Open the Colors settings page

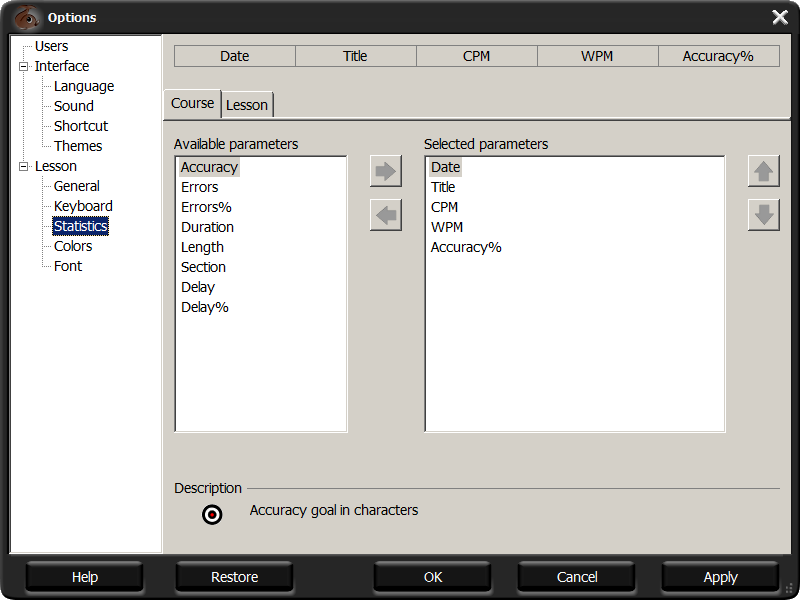(x=73, y=246)
